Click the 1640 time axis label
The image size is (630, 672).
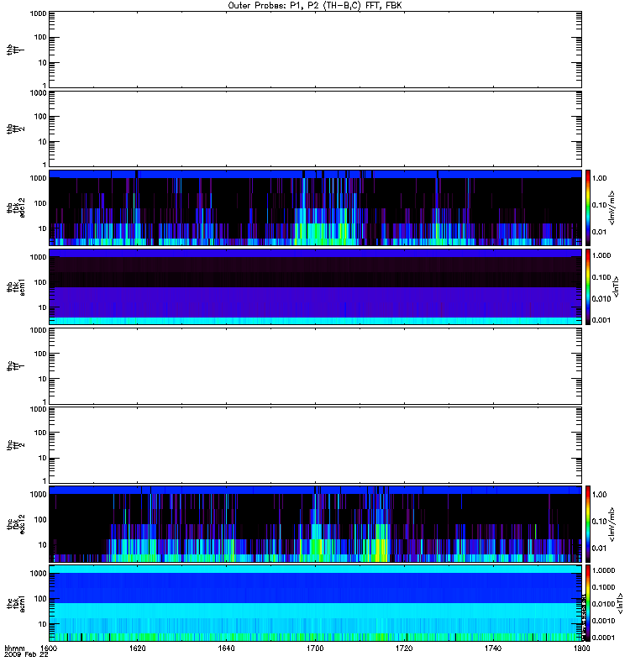pos(226,648)
